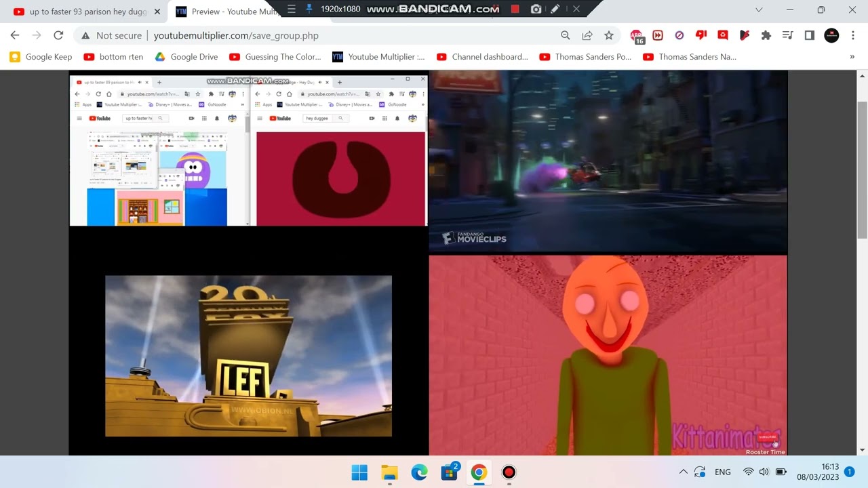Reload the page with the refresh icon
The height and width of the screenshot is (488, 868).
pyautogui.click(x=58, y=35)
